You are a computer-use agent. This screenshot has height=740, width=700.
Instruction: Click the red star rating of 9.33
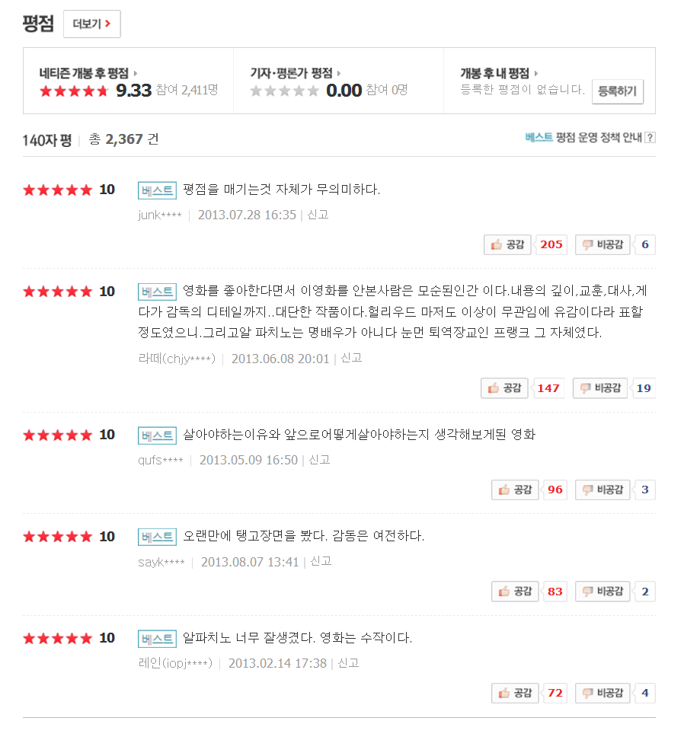(x=74, y=91)
